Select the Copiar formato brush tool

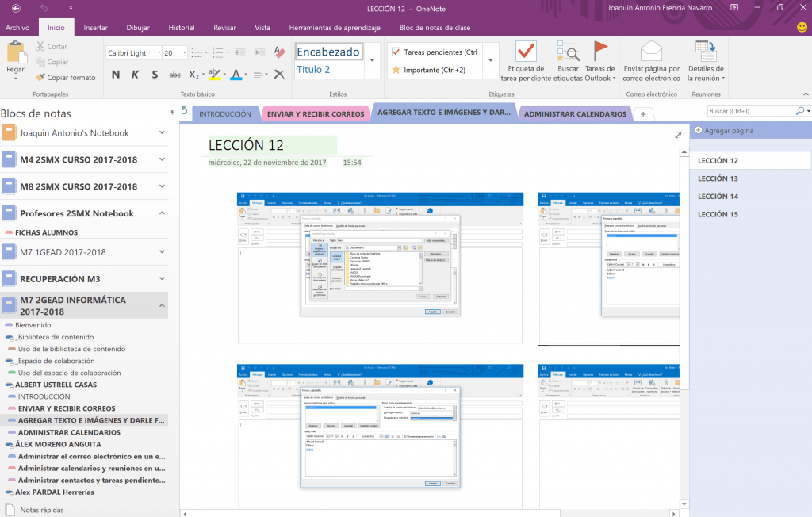click(66, 77)
